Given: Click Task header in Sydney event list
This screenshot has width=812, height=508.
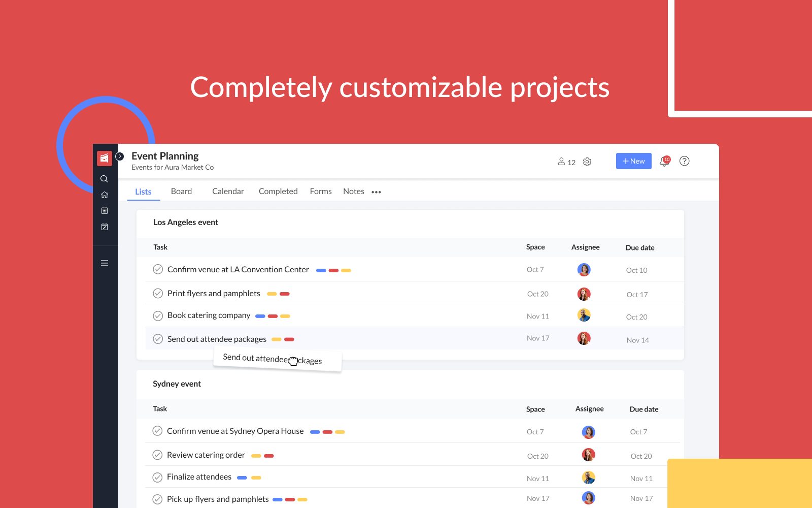Looking at the screenshot, I should pyautogui.click(x=160, y=409).
